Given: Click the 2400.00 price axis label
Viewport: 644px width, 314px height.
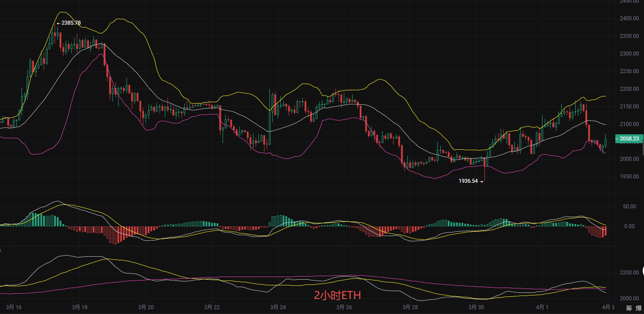Looking at the screenshot, I should [629, 18].
